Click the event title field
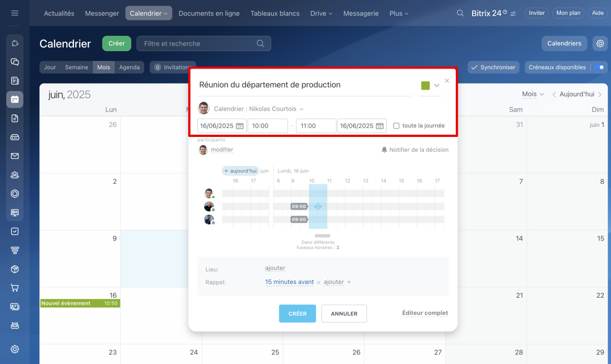Image resolution: width=611 pixels, height=364 pixels. click(305, 85)
